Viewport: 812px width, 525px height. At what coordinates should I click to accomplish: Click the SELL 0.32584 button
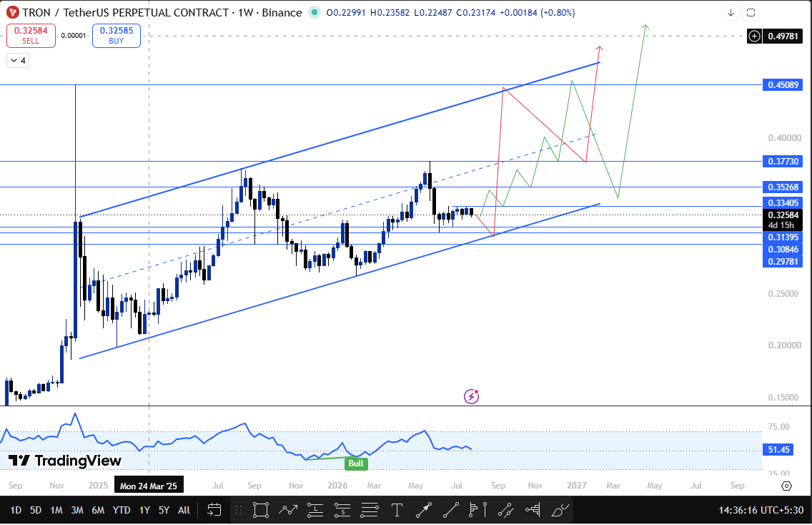31,35
